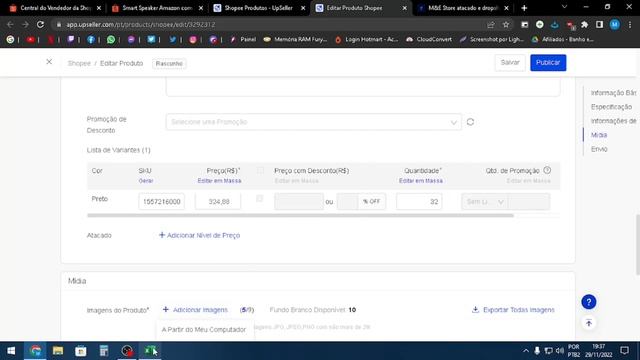Go to Informação Básica sidebar section

click(x=613, y=93)
